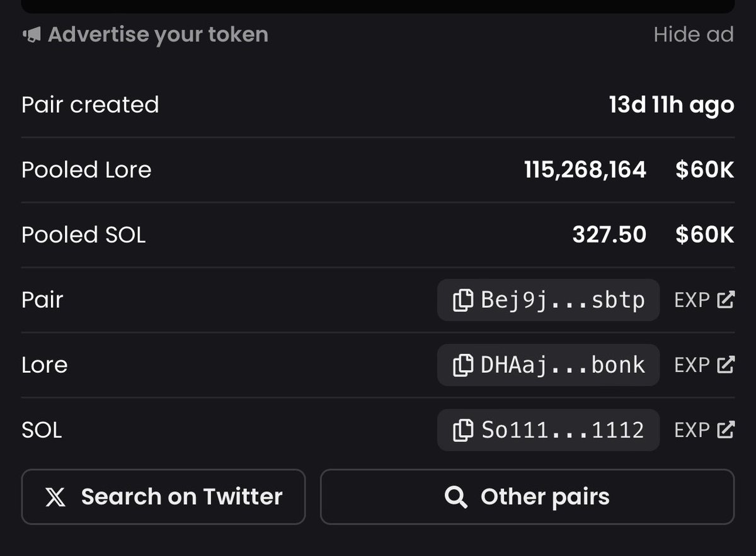Open the Lore explorer external link icon

pos(726,365)
